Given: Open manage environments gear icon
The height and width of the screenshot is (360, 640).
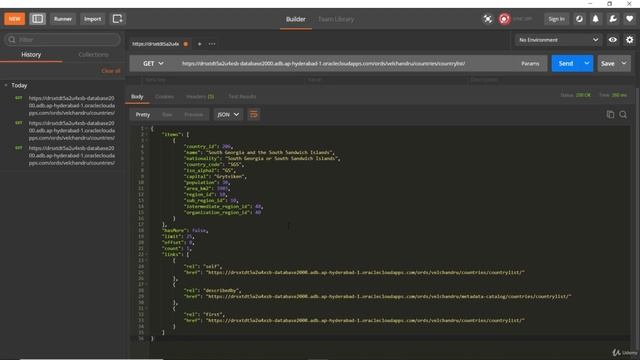Looking at the screenshot, I should tap(629, 40).
